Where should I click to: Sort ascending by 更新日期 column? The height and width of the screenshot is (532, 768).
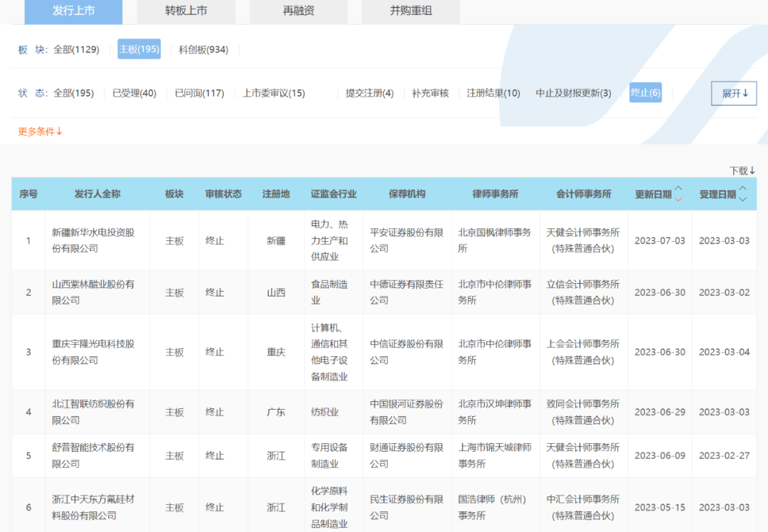tap(679, 189)
